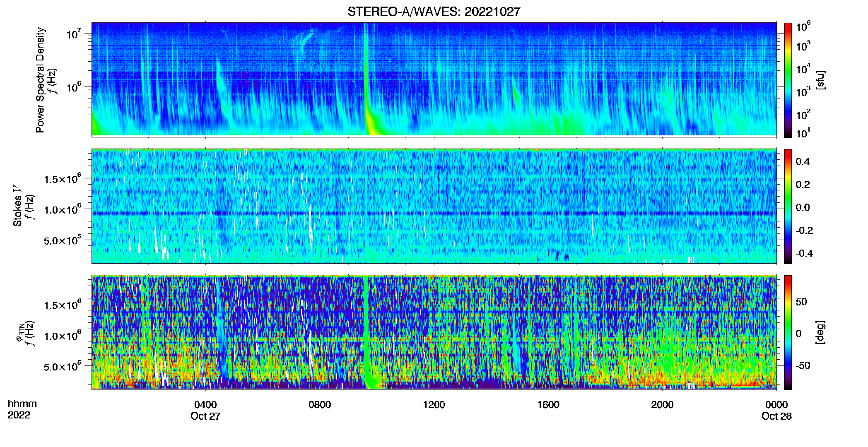Viewport: 868px width, 447px height.
Task: Select the [sfu] colorbar unit label
Action: [820, 80]
